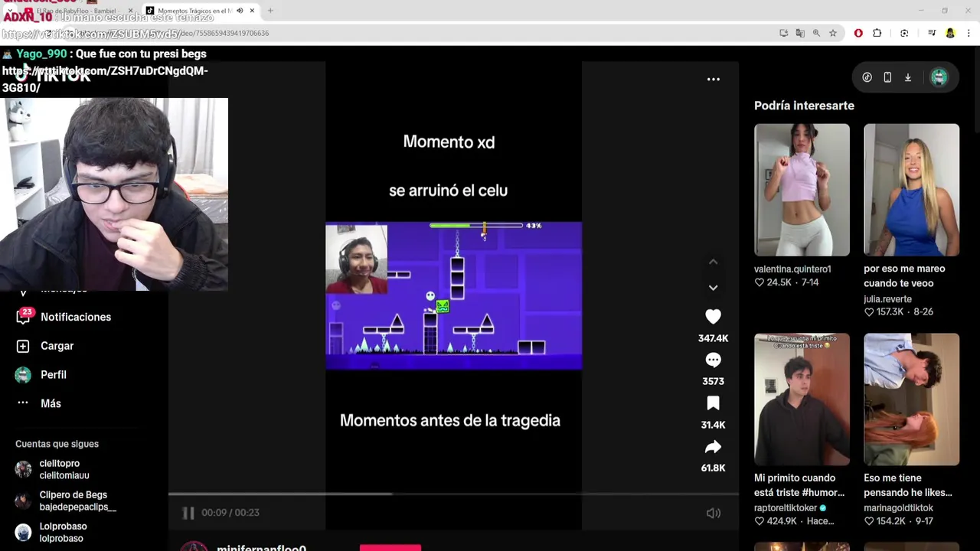Open followed account cielitopro

64,469
